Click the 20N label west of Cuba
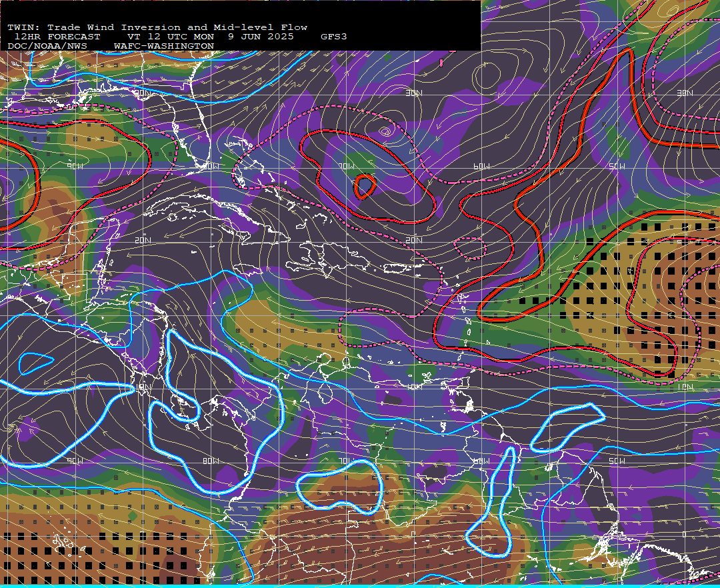Viewport: 720px width, 588px height. pos(143,240)
